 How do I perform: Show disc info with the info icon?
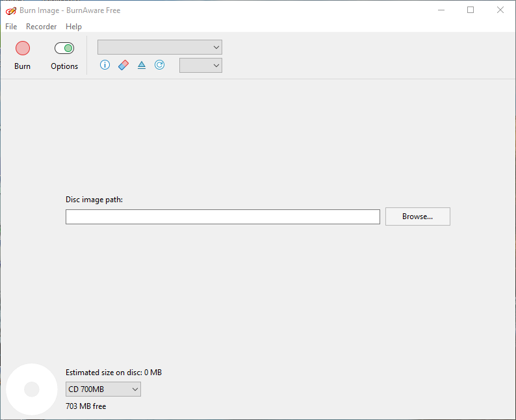[x=105, y=65]
